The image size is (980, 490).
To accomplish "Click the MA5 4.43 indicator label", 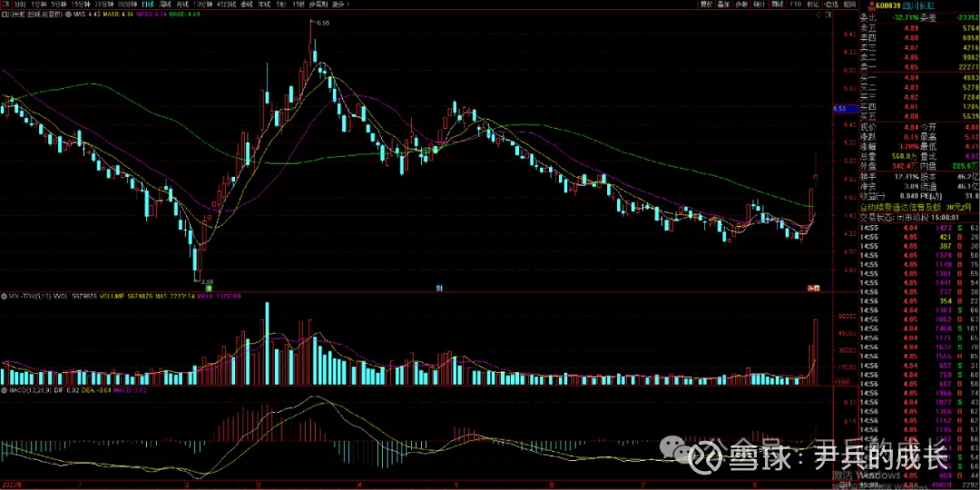I will tap(87, 14).
